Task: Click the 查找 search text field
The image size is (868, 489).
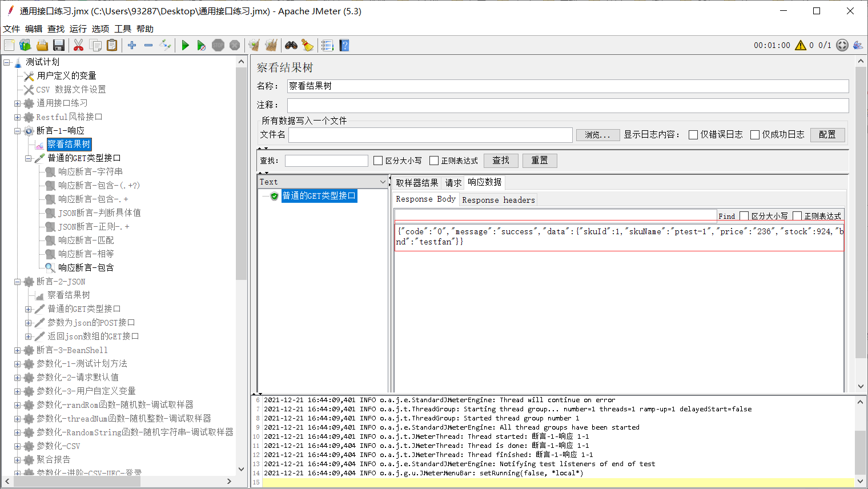Action: (x=327, y=161)
